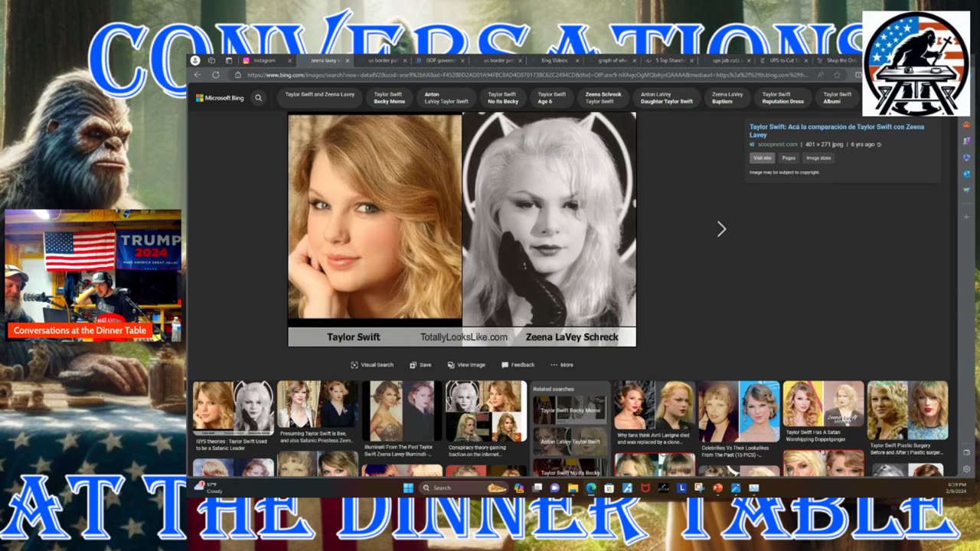Select the 'Zeena LaVey Baptism' chip

pyautogui.click(x=727, y=98)
